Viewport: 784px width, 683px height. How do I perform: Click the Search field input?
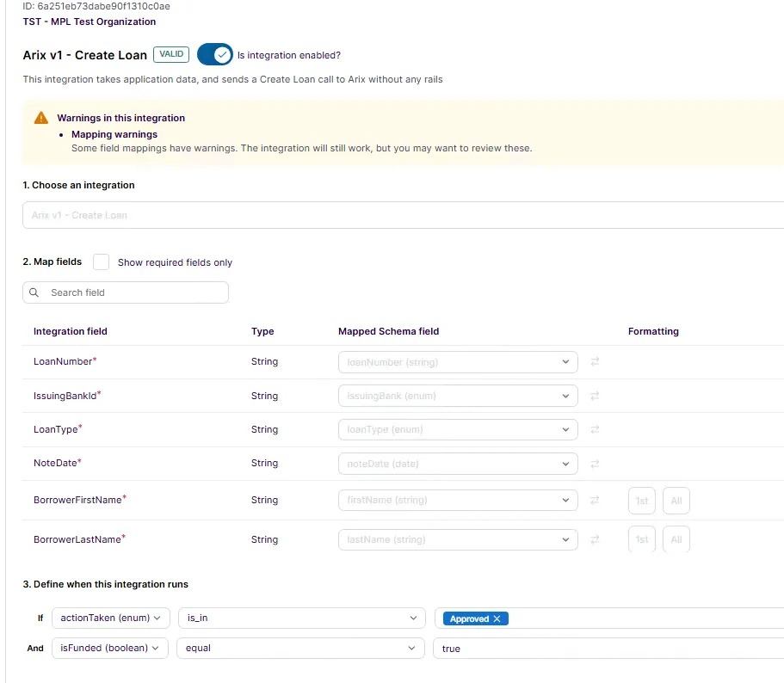[x=126, y=292]
